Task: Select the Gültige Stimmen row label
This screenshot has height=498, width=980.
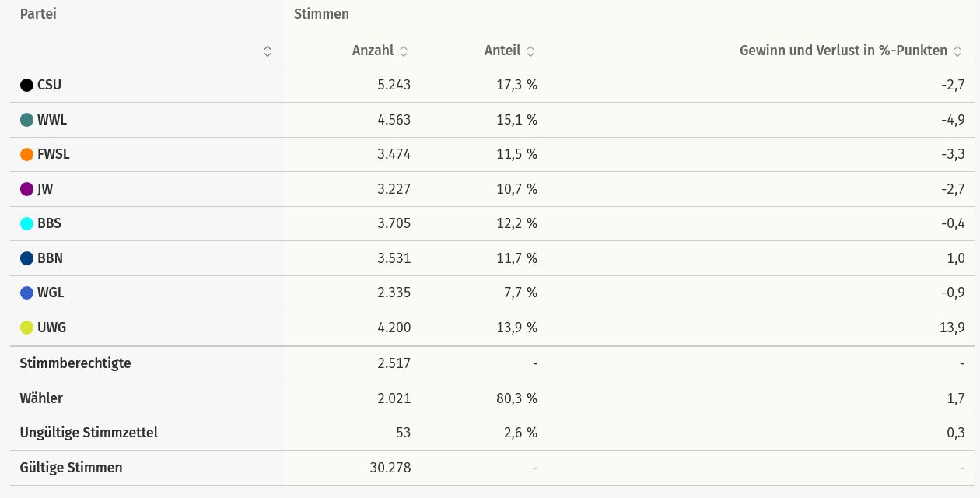Action: [x=71, y=468]
